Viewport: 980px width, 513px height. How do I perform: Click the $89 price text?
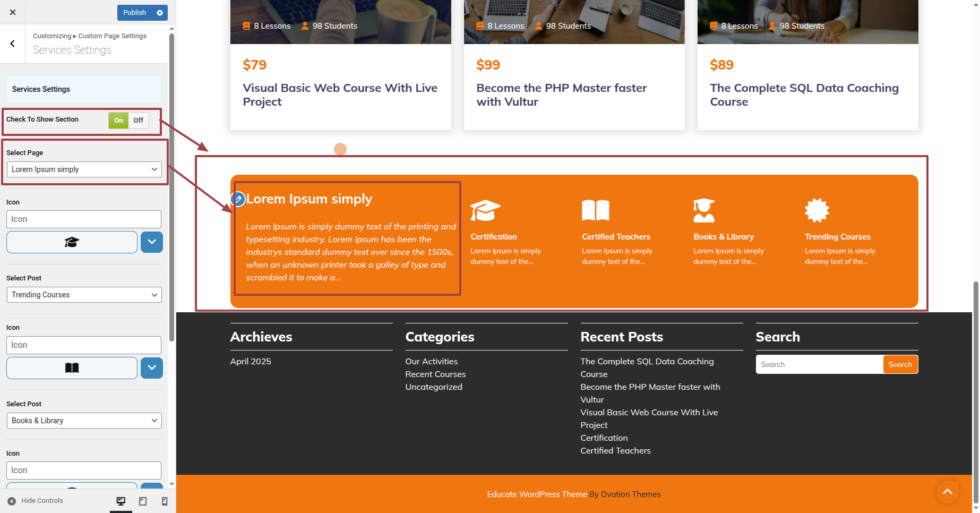(x=722, y=65)
